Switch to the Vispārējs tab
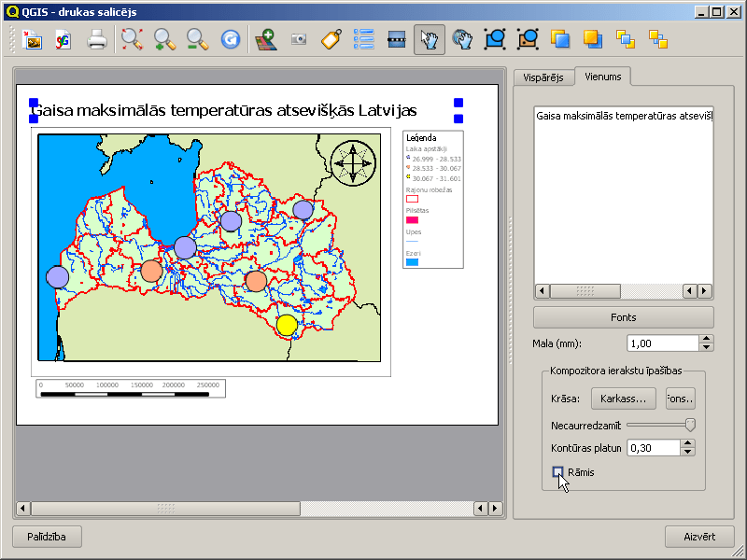This screenshot has height=560, width=747. coord(543,77)
